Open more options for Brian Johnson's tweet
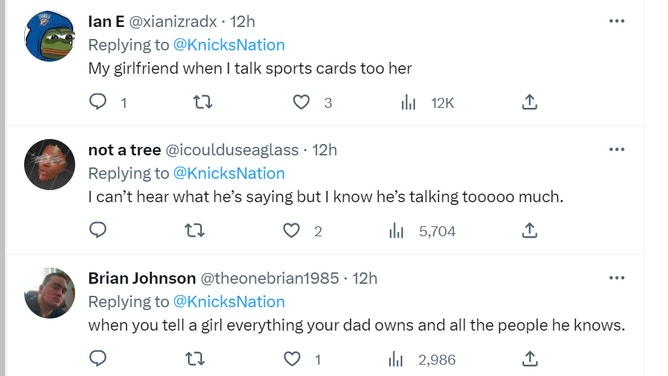Image resolution: width=668 pixels, height=376 pixels. click(616, 278)
